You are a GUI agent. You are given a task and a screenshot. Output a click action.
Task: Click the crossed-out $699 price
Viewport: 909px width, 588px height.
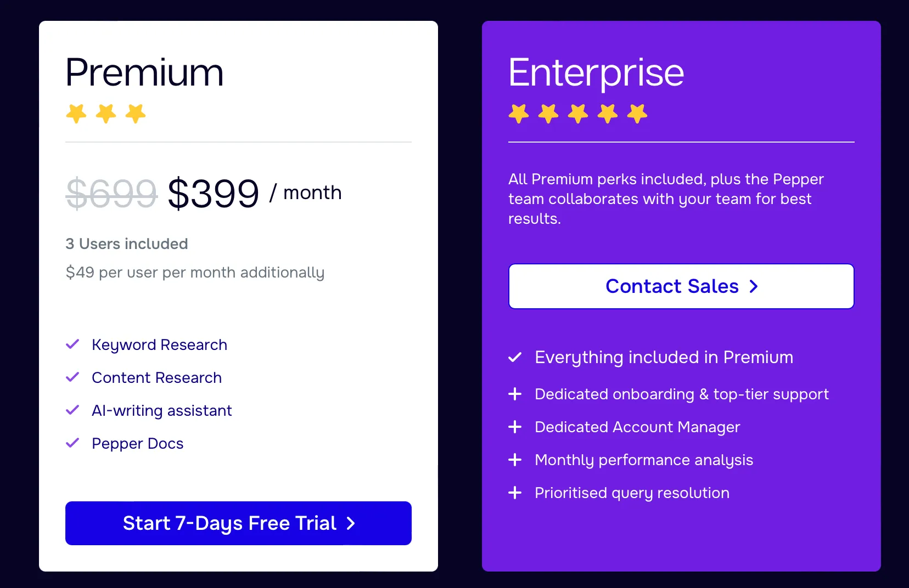click(x=111, y=193)
